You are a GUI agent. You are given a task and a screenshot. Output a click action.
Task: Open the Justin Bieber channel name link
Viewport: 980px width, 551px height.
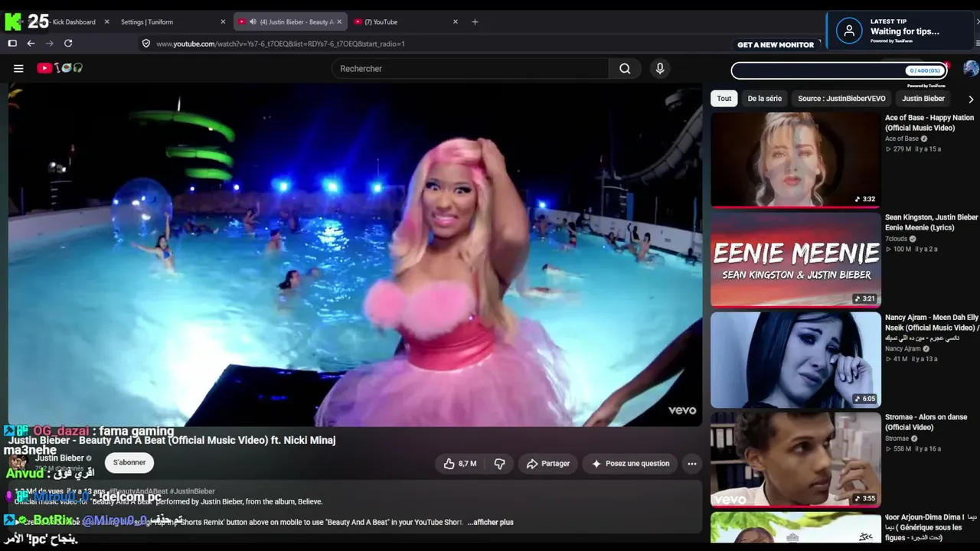(x=59, y=458)
